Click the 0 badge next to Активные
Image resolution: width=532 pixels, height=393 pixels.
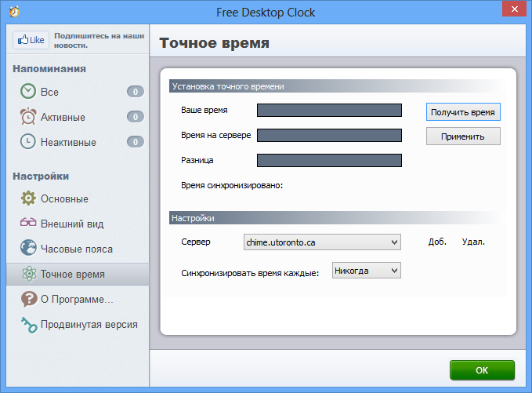click(136, 117)
